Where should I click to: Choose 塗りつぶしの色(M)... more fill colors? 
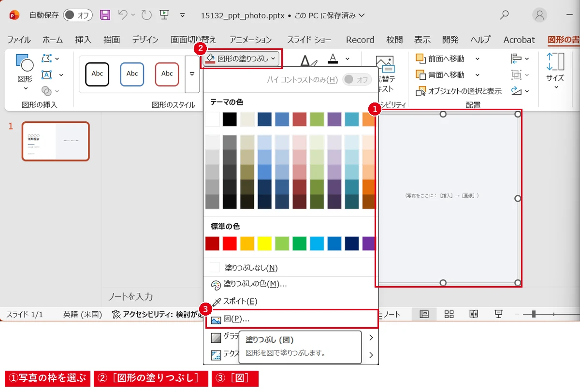click(291, 284)
